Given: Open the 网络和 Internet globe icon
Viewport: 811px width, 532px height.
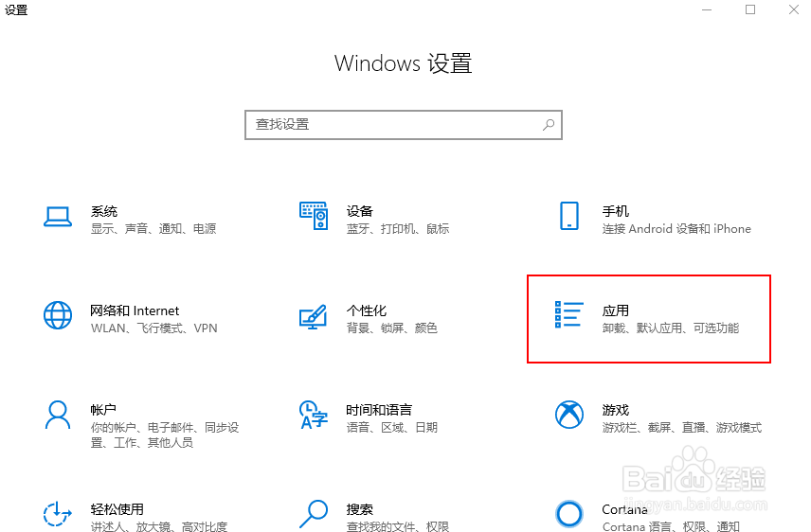Looking at the screenshot, I should coord(58,315).
